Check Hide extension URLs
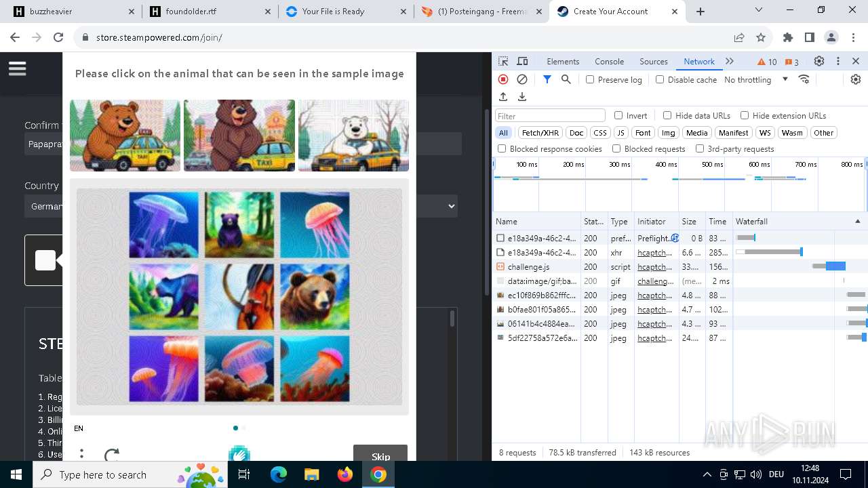The width and height of the screenshot is (868, 488). 745,115
